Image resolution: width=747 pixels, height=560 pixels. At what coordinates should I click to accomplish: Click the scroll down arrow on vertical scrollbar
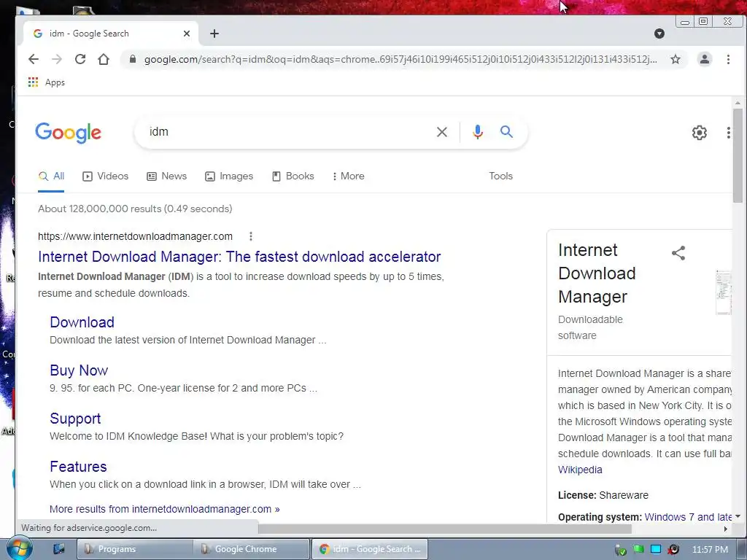coord(738,516)
